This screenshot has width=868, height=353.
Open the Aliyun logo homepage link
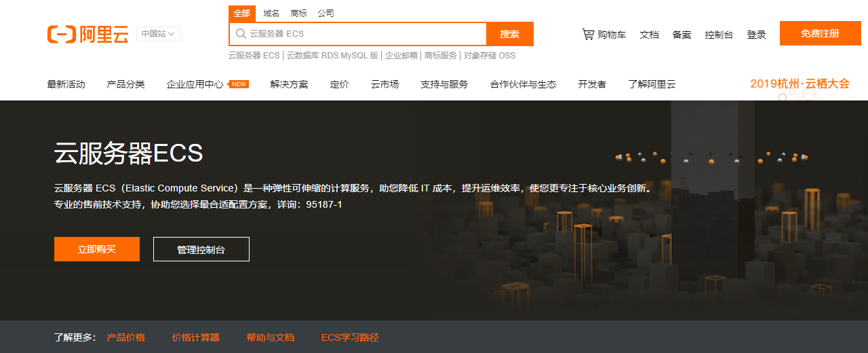pos(87,34)
